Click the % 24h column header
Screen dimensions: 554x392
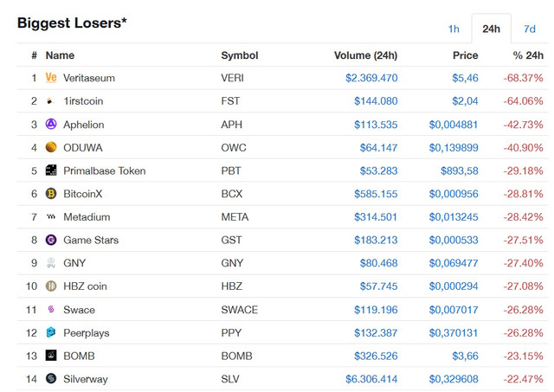[528, 55]
